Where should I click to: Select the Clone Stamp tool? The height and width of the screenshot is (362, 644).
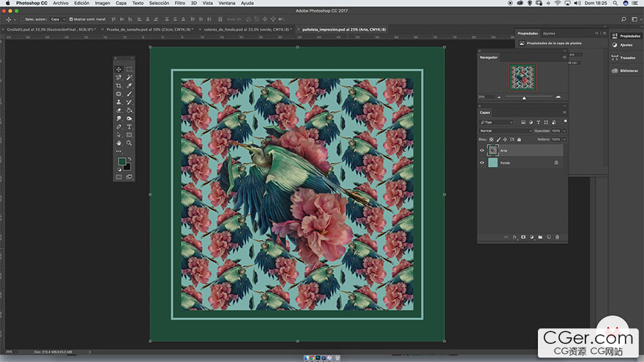coord(119,102)
